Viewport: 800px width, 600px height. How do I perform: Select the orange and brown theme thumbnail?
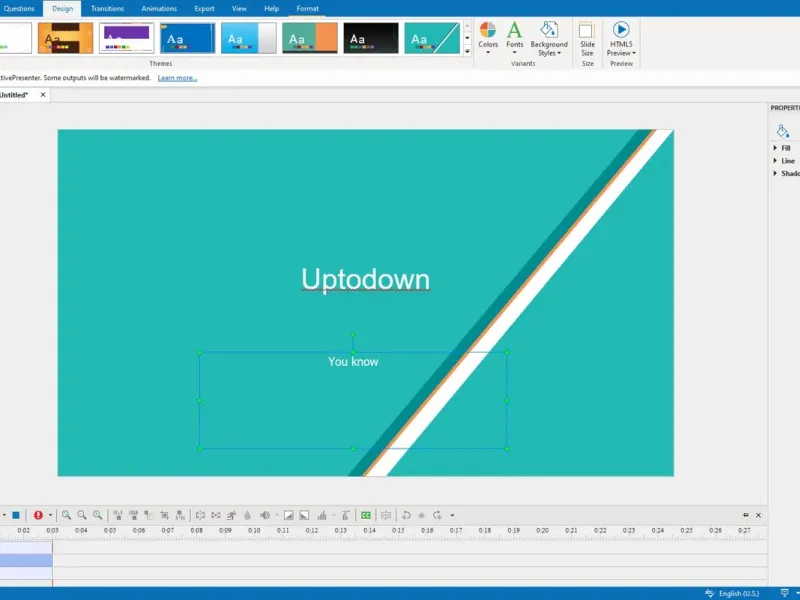[x=65, y=38]
